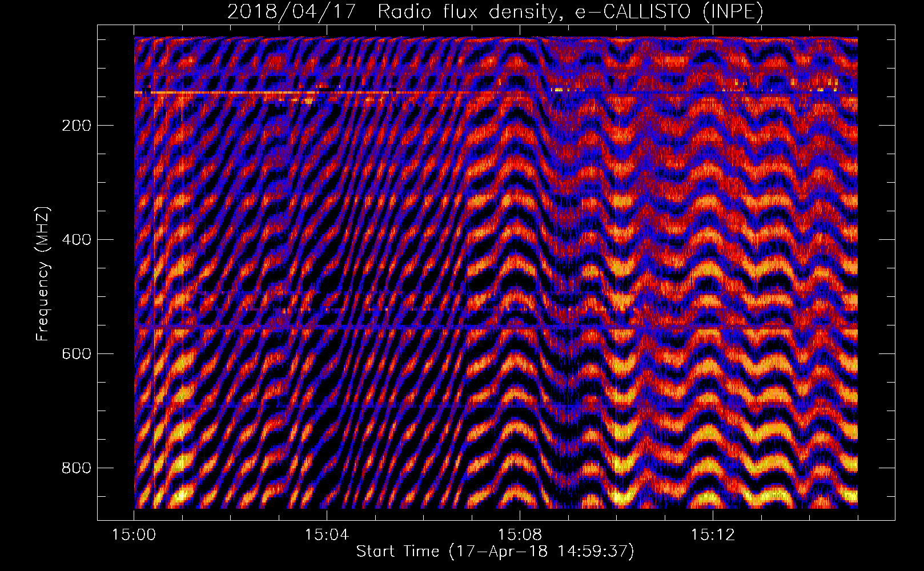Click the 'Start Time (17-Apr-18 14:59:37)' label

coord(495,552)
